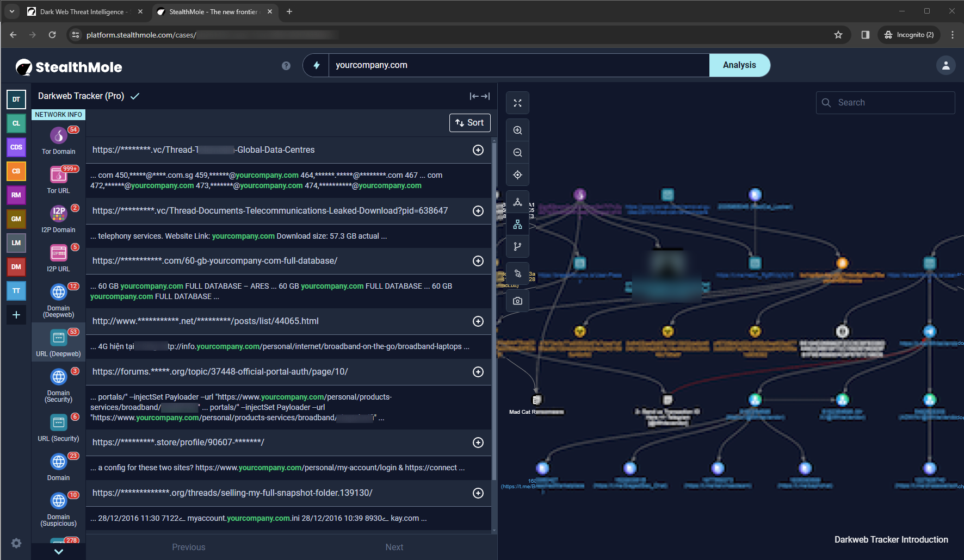Image resolution: width=964 pixels, height=560 pixels.
Task: Expand the 60-gb-yourcompany-com-full-database result
Action: 478,261
